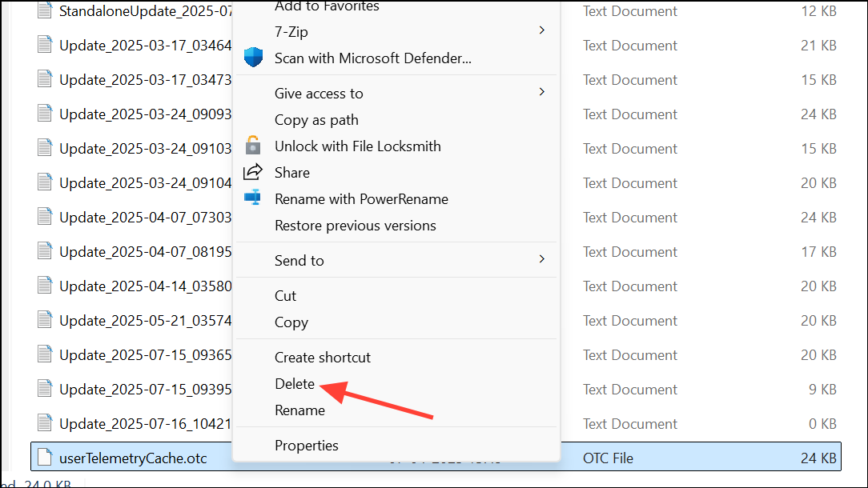Screen dimensions: 868x488
Task: Click the document icon beside Update_2025-05-21_03574
Action: [x=46, y=320]
